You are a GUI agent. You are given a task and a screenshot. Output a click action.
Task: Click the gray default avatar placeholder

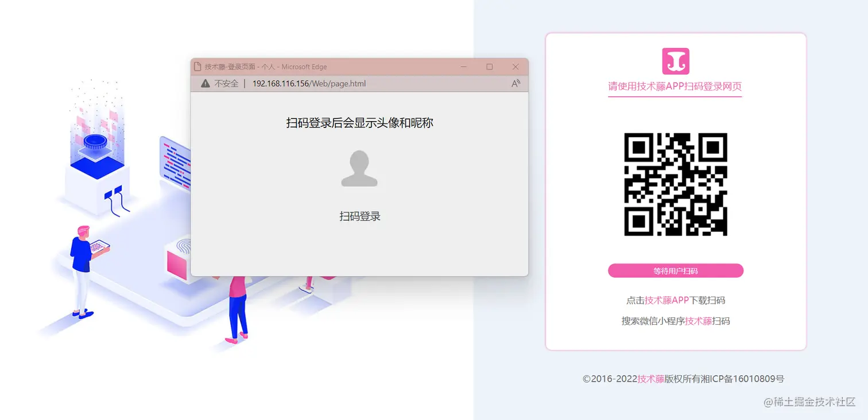[x=359, y=169]
